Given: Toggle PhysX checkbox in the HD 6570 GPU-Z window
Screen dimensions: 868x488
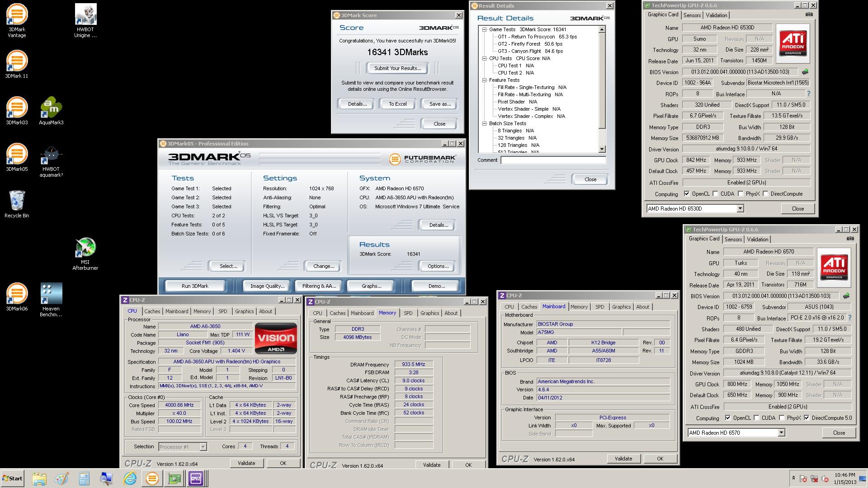Looking at the screenshot, I should click(782, 418).
